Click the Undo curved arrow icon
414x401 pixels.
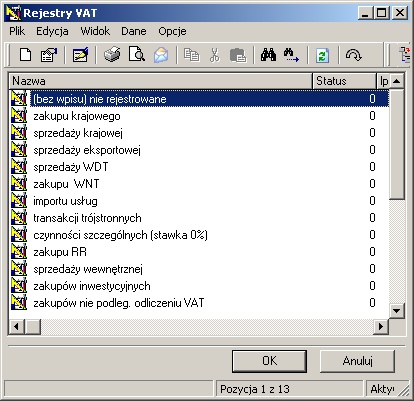tap(354, 55)
